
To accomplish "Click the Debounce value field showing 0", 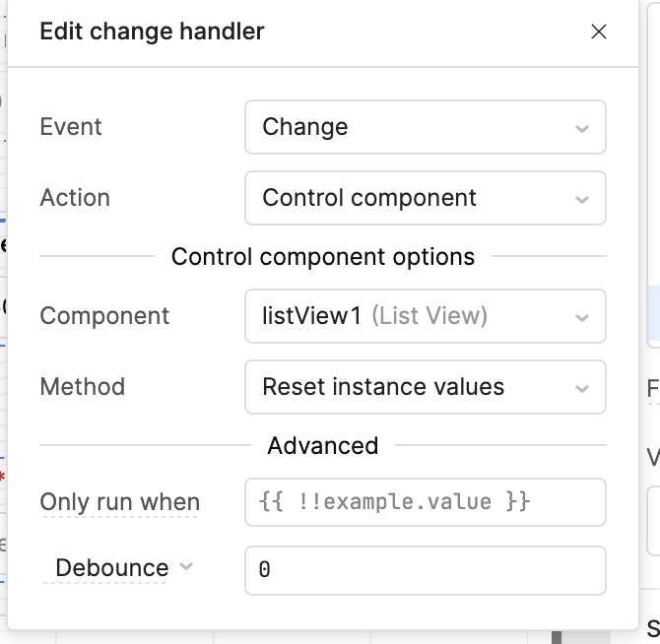I will [425, 570].
